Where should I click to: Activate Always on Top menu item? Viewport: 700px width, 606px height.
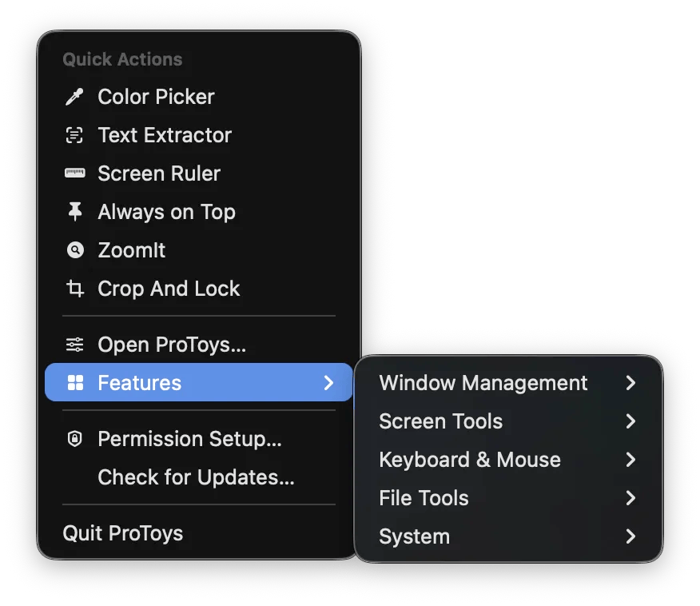[x=199, y=212]
